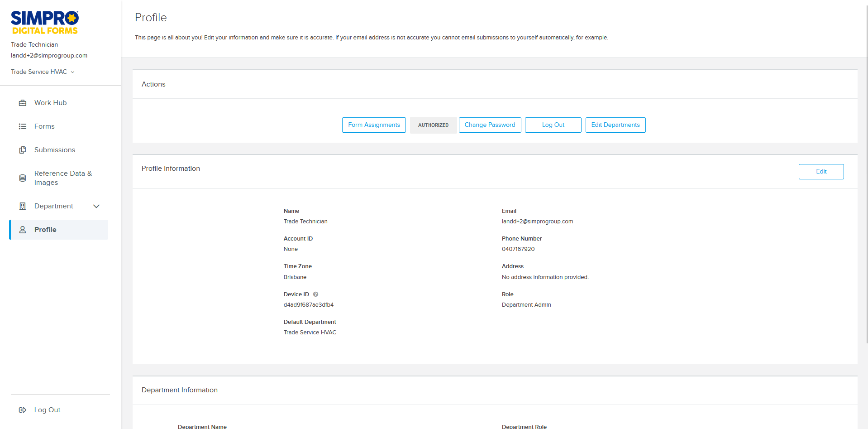Select Department in the sidebar menu
Screen dimensions: 868x429
(x=59, y=206)
